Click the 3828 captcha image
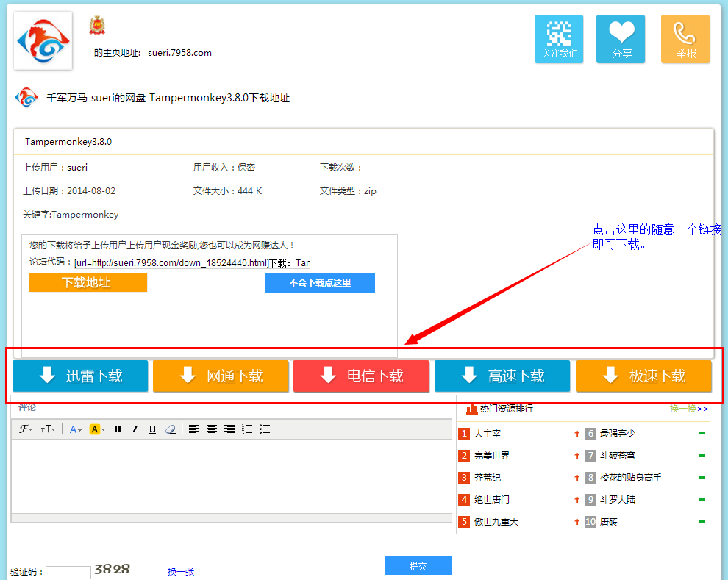Screen dimensions: 728x580 coord(112,569)
